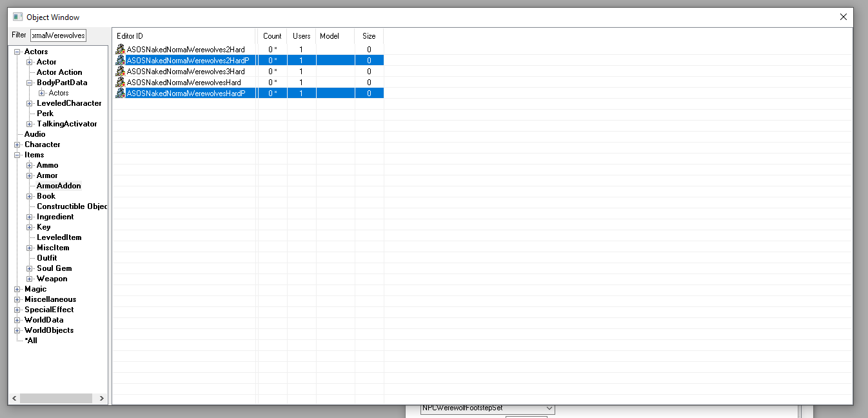Select the *All tree item

click(31, 341)
